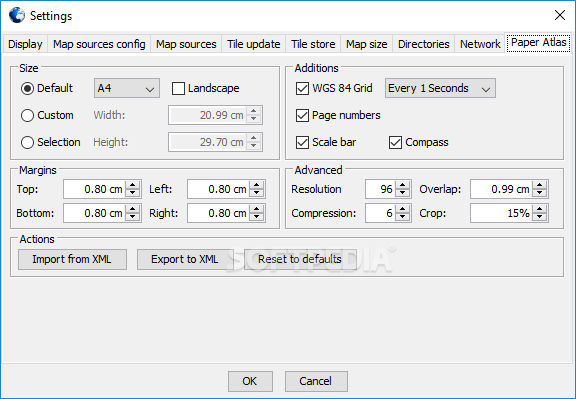This screenshot has width=576, height=399.
Task: Select the Default paper size radio button
Action: pyautogui.click(x=28, y=88)
